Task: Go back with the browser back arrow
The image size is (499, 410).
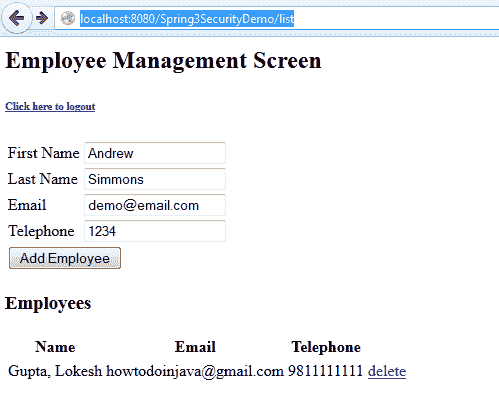Action: tap(17, 18)
